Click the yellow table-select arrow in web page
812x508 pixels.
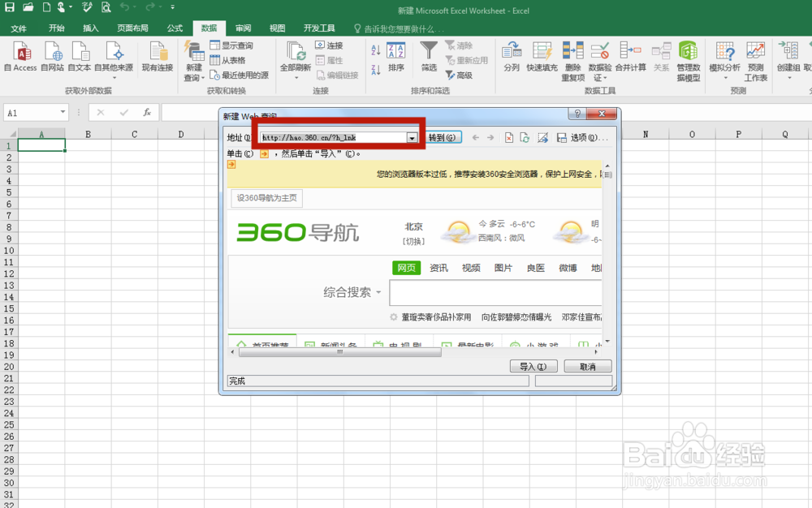231,165
